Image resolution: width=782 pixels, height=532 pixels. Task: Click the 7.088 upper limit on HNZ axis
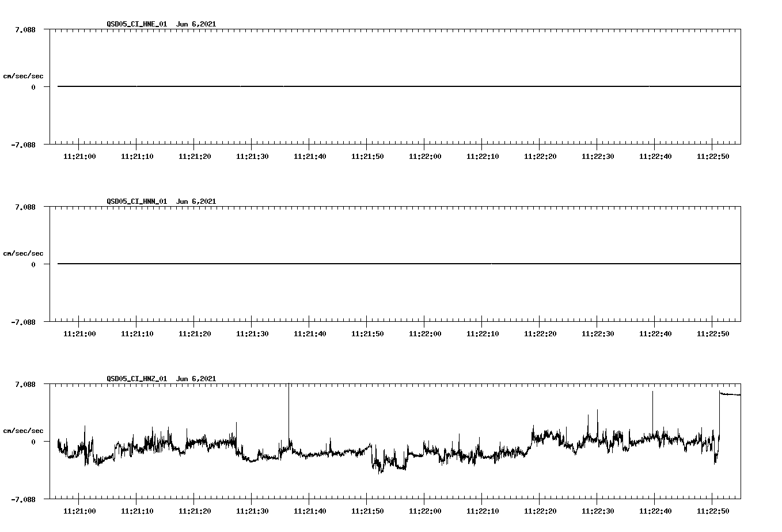point(25,384)
